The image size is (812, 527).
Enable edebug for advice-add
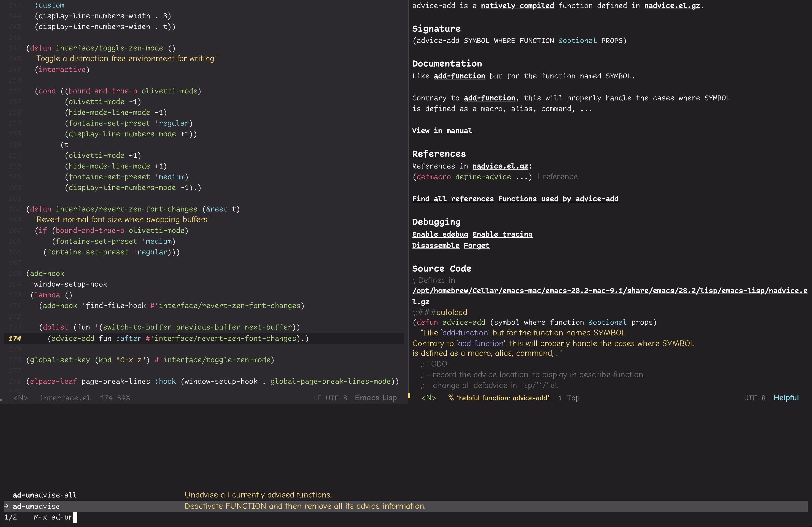(440, 234)
